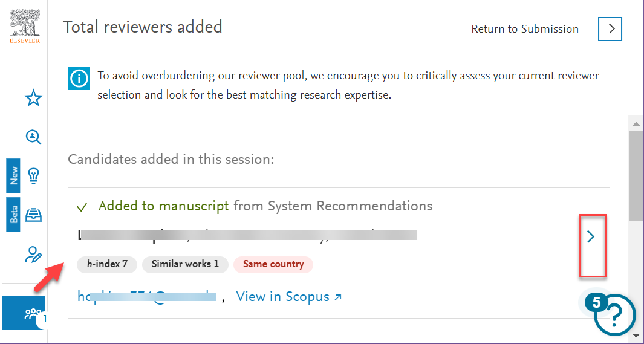This screenshot has height=344, width=644.
Task: Select the lightbulb recommendations icon
Action: pyautogui.click(x=33, y=176)
